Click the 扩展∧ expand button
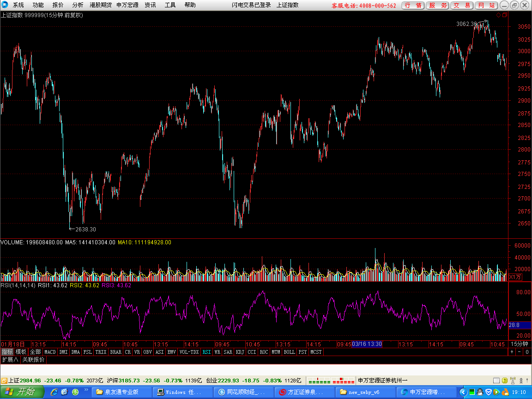Image resolution: width=532 pixels, height=399 pixels. tap(10, 360)
